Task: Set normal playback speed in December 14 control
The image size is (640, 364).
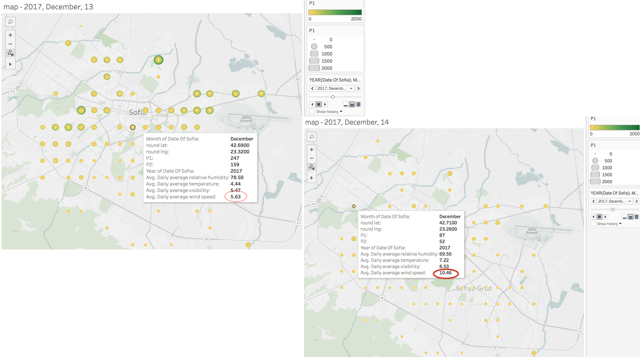Action: [x=631, y=217]
